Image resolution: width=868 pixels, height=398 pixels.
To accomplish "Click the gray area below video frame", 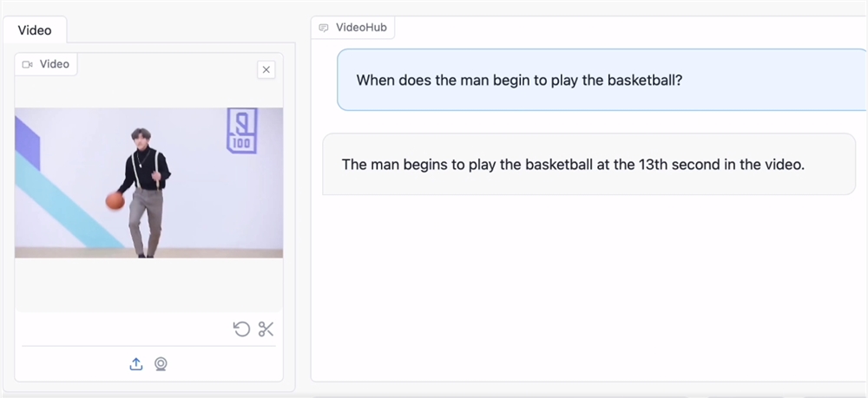I will [x=148, y=284].
